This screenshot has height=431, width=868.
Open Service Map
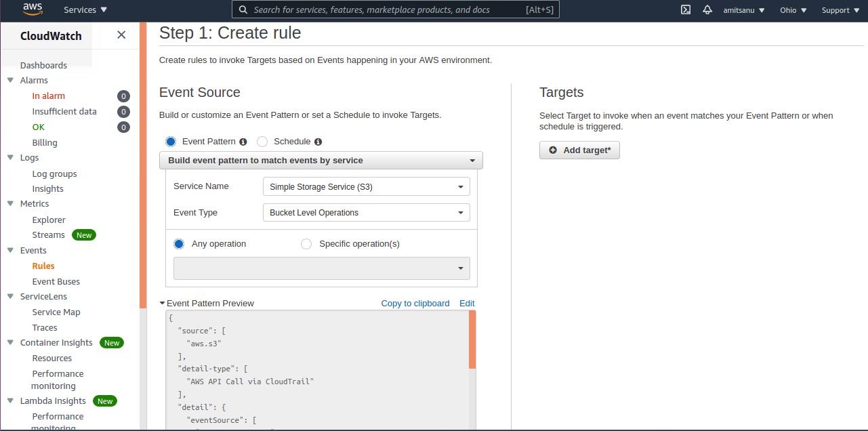click(x=56, y=312)
